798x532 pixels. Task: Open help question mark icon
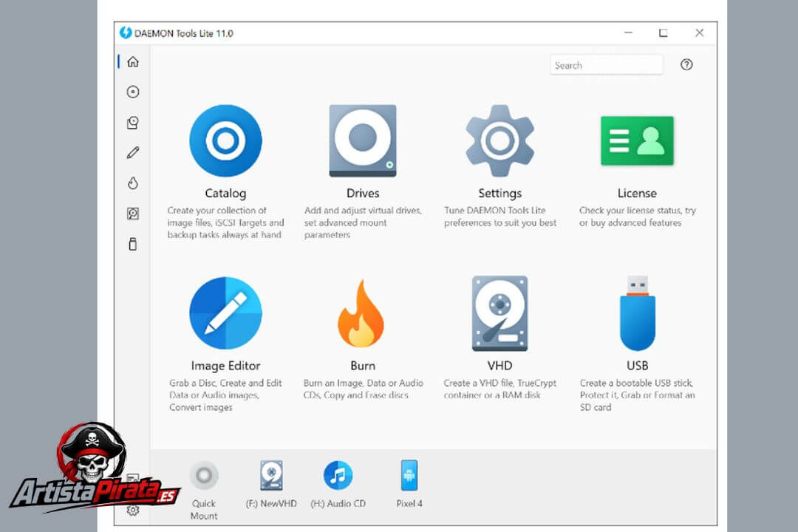click(x=686, y=65)
